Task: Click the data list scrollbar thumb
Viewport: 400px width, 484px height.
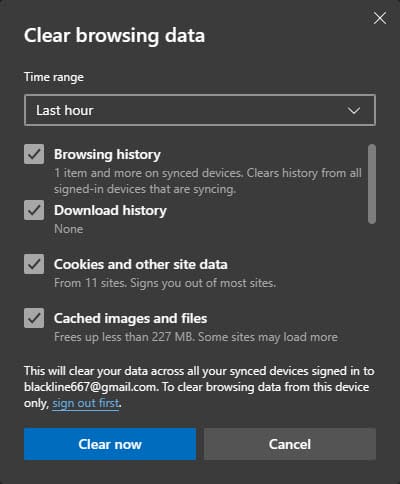Action: click(x=372, y=184)
